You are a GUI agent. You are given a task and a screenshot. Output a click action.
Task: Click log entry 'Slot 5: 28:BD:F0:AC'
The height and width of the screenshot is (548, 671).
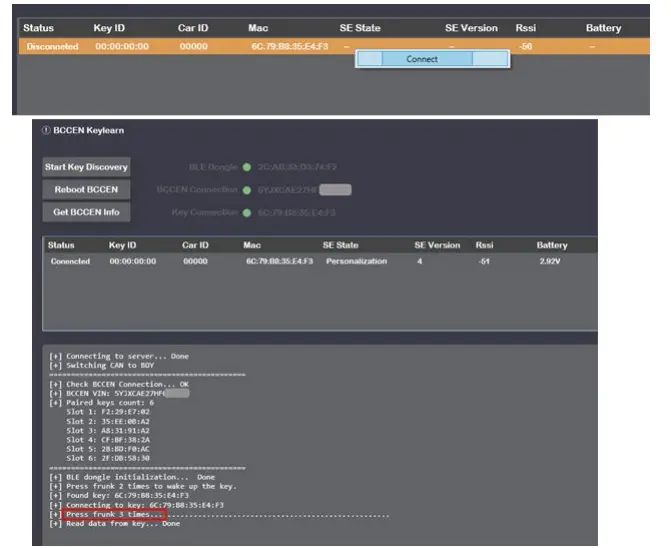pos(108,449)
